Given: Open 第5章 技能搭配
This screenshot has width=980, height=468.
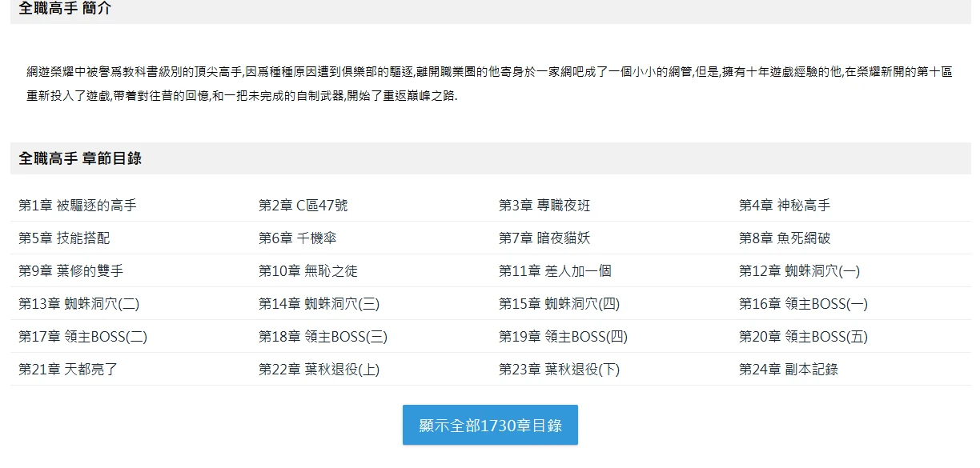Looking at the screenshot, I should [x=64, y=238].
